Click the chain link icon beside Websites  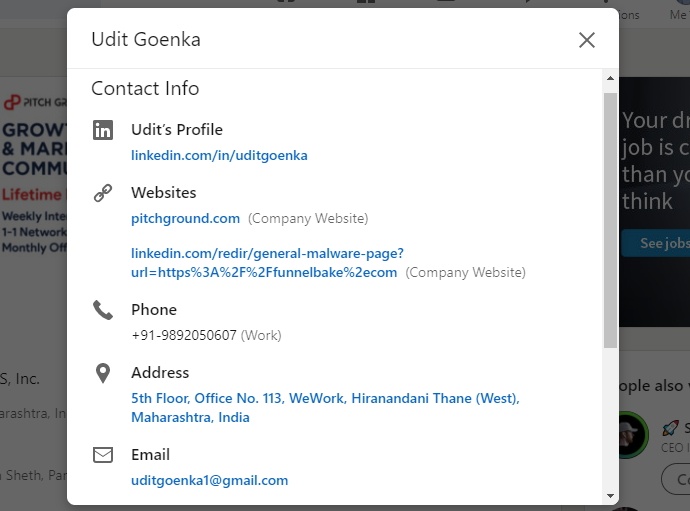point(103,193)
